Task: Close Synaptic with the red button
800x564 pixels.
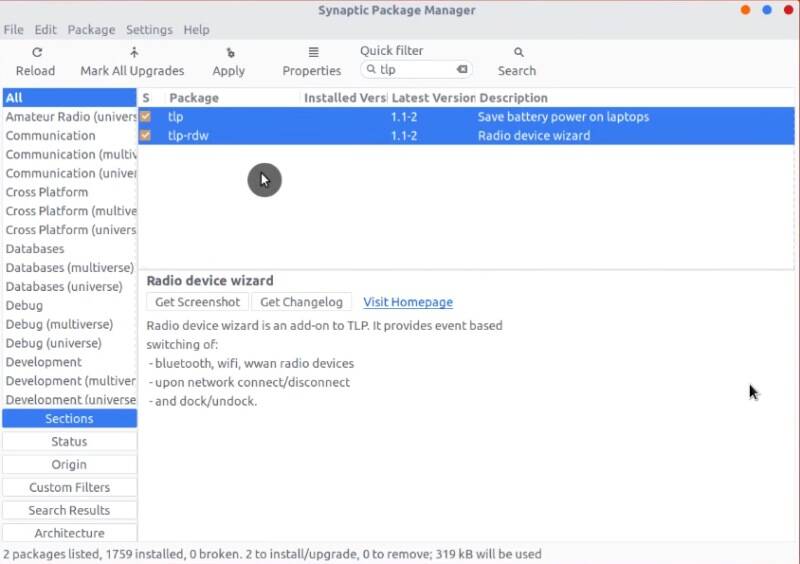Action: click(788, 10)
